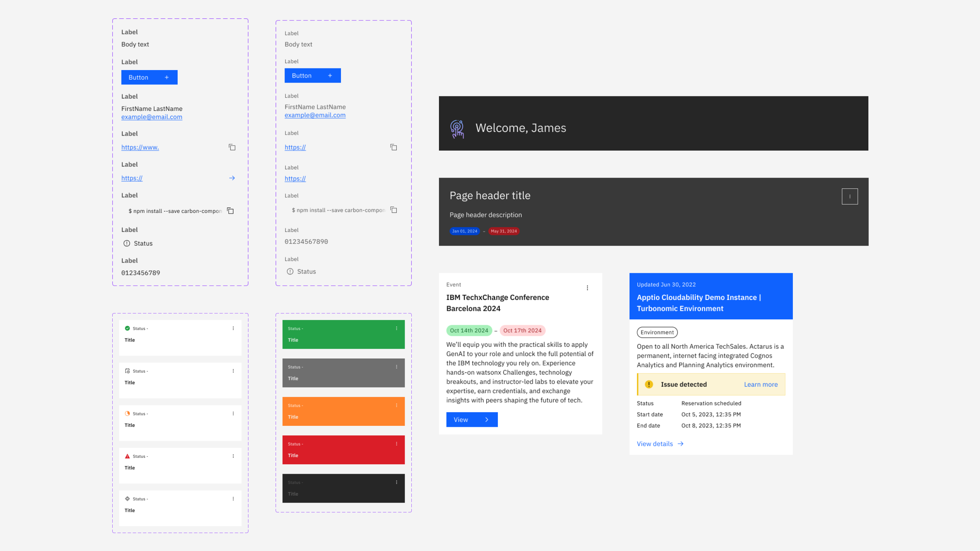
Task: Click the Oct 17th 2024 red date tag
Action: 522,331
